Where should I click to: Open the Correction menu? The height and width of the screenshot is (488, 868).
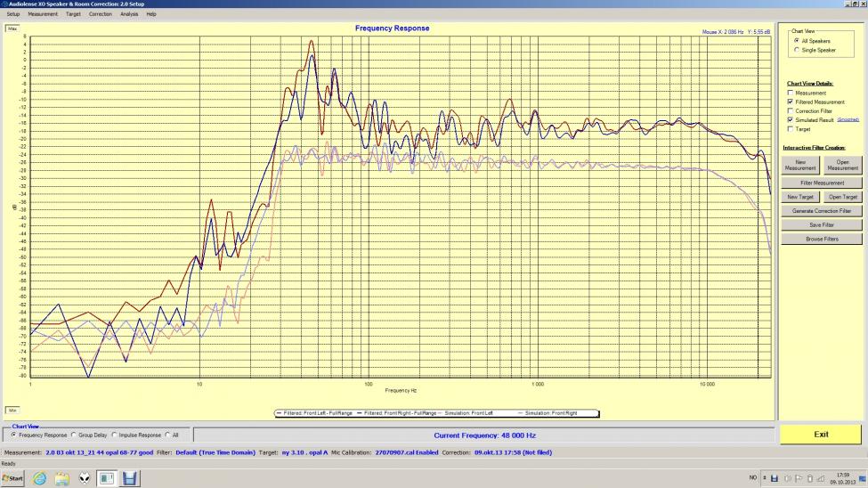coord(101,14)
